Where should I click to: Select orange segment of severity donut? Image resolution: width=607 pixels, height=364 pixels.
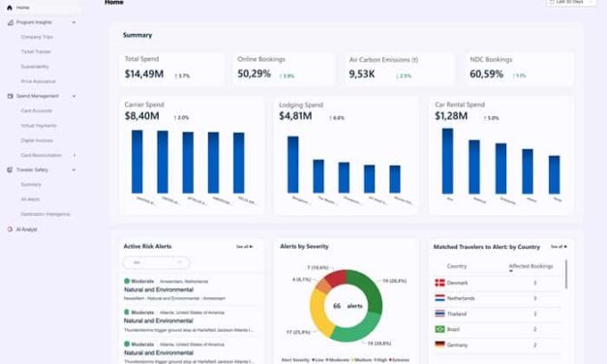(x=323, y=287)
